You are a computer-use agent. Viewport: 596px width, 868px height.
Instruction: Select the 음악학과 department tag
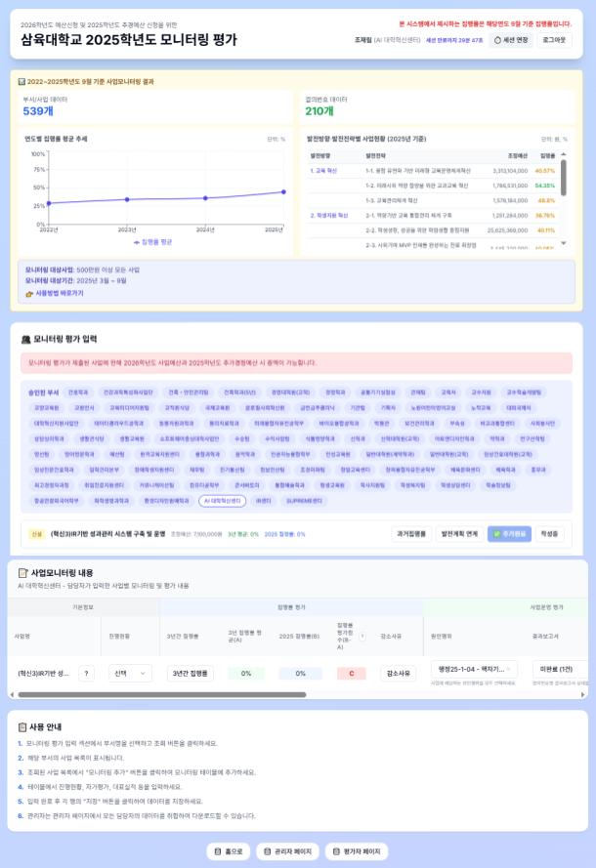tap(245, 454)
